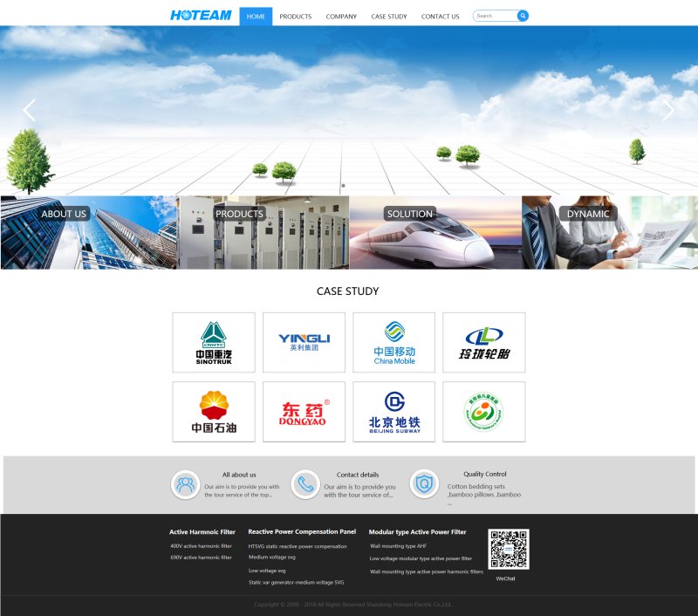Open the PRODUCTS nav menu
Image resolution: width=698 pixels, height=616 pixels.
296,17
